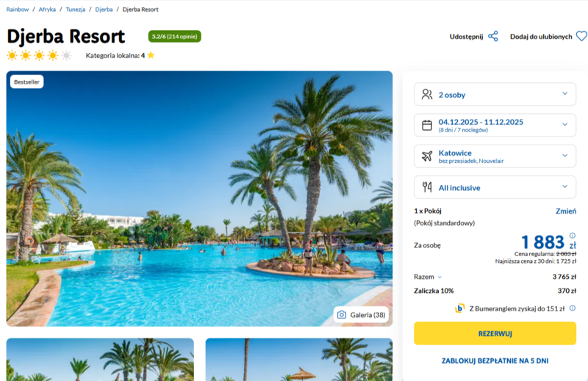Expand the Katowice departure airport dropdown
The image size is (588, 381).
[495, 156]
